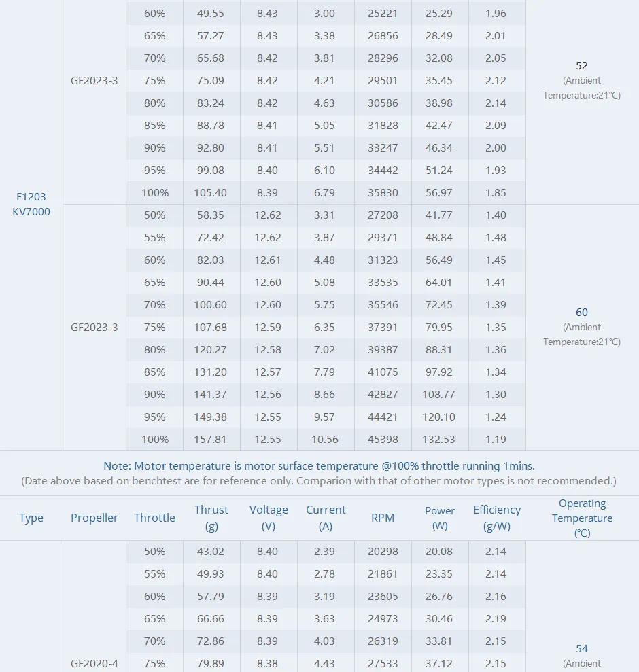
Task: Click the 105.40 thrust value
Action: point(211,192)
